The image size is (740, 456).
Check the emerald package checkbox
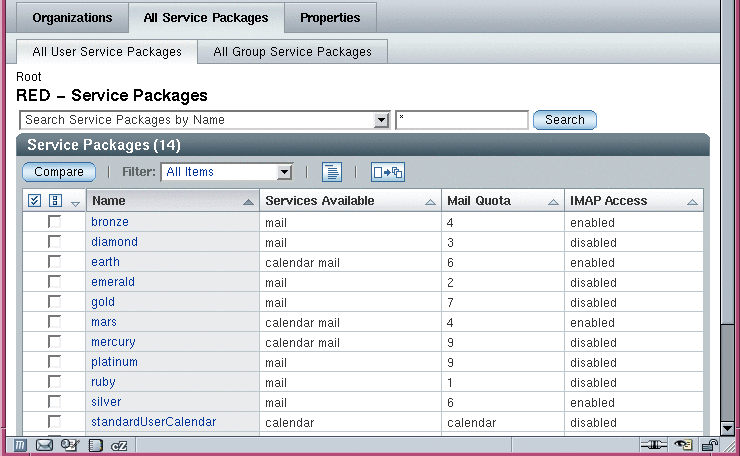pos(54,282)
